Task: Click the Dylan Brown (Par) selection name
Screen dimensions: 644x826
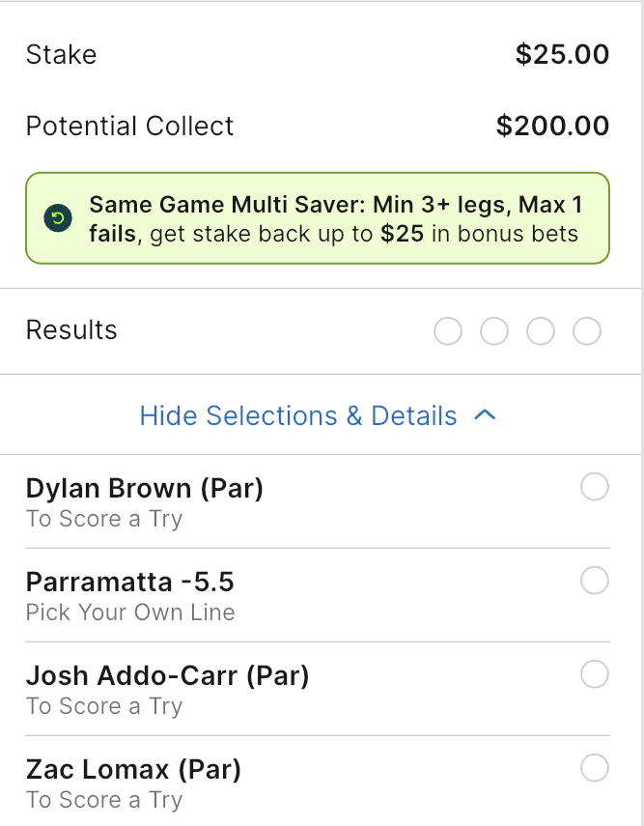Action: pos(145,489)
